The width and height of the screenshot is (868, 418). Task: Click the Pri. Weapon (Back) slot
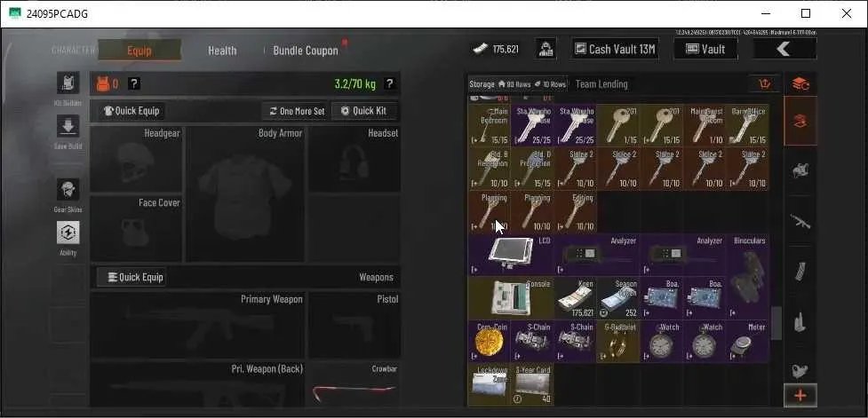click(197, 384)
